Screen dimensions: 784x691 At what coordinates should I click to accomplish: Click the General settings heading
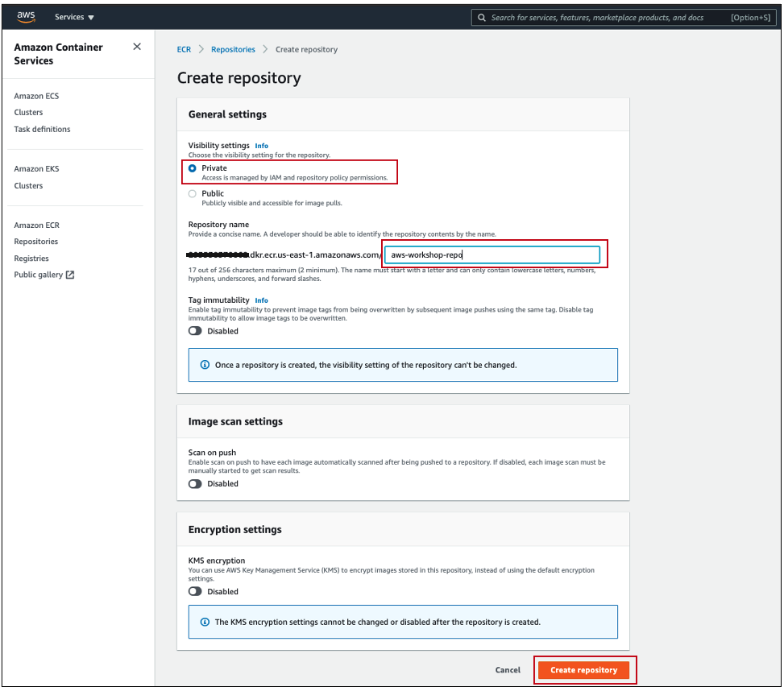pos(227,114)
